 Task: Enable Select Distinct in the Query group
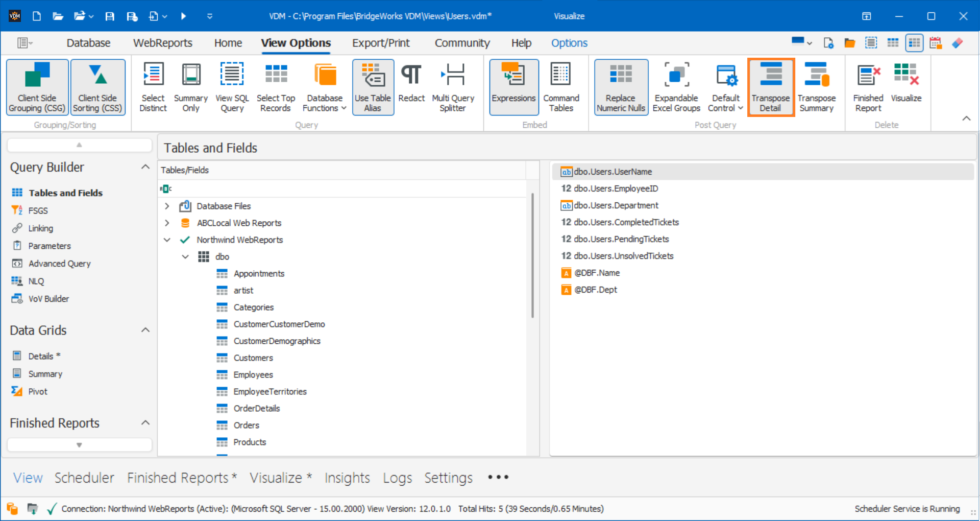[153, 87]
